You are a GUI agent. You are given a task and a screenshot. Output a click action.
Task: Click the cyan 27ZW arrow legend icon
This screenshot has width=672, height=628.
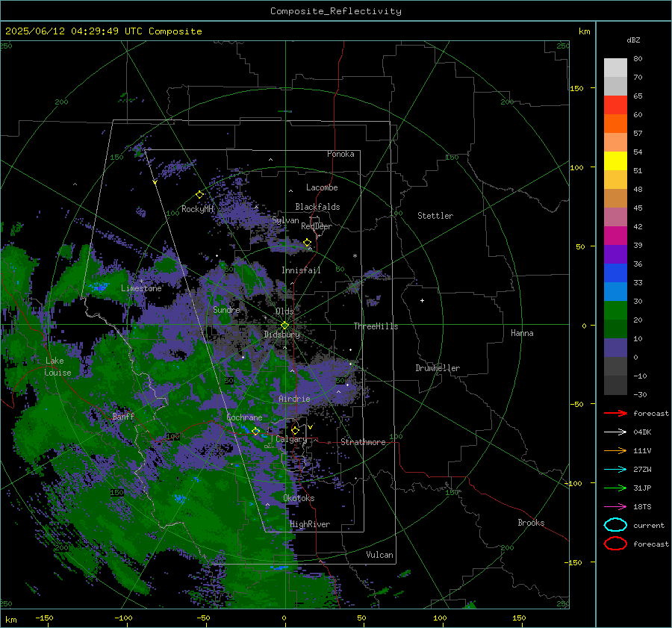point(615,469)
